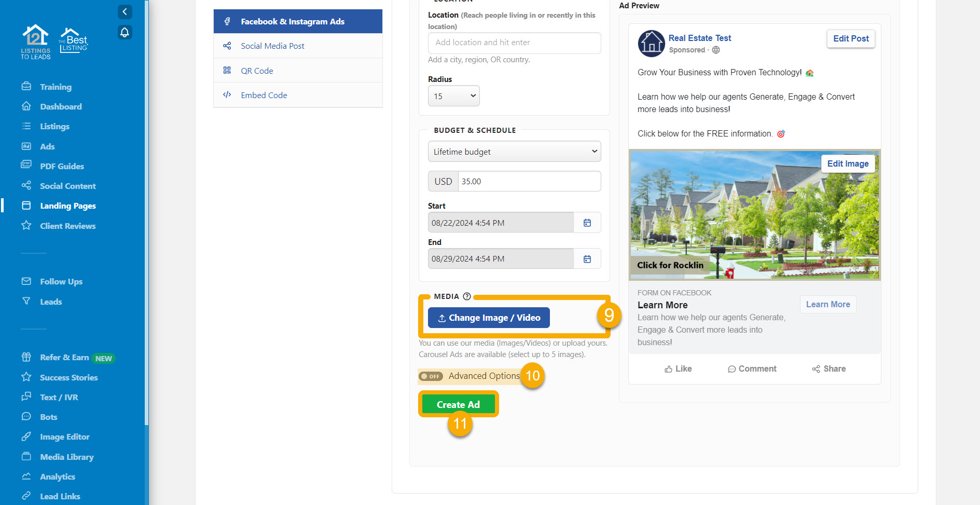Viewport: 980px width, 505px height.
Task: Collapse the sidebar with the chevron arrow
Action: (x=125, y=12)
